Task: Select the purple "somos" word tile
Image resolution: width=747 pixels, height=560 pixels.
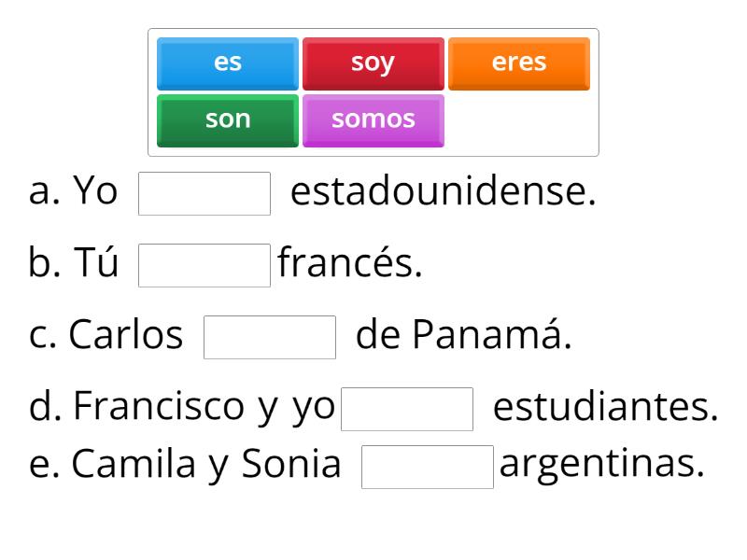Action: pyautogui.click(x=373, y=119)
